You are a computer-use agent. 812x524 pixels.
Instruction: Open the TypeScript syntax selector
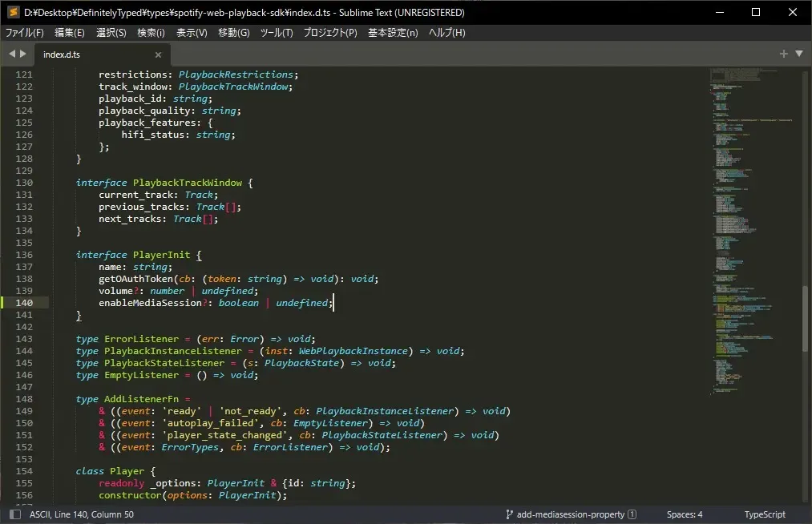(765, 514)
